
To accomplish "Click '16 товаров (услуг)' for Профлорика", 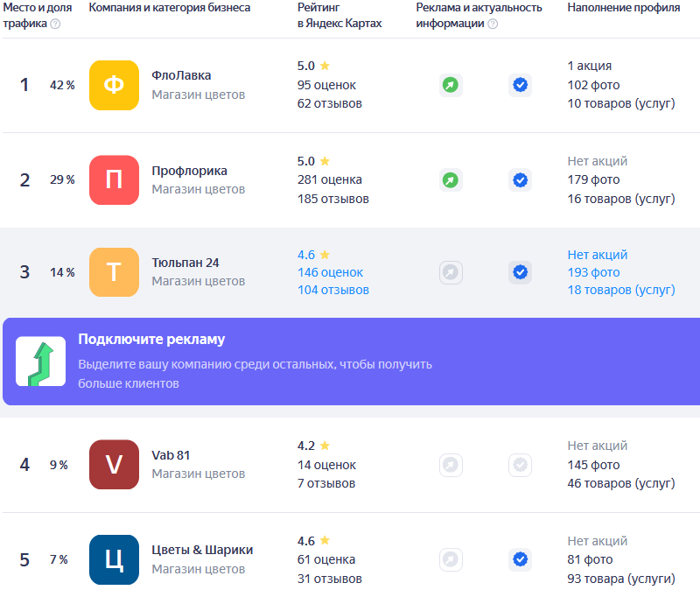I will tap(621, 199).
